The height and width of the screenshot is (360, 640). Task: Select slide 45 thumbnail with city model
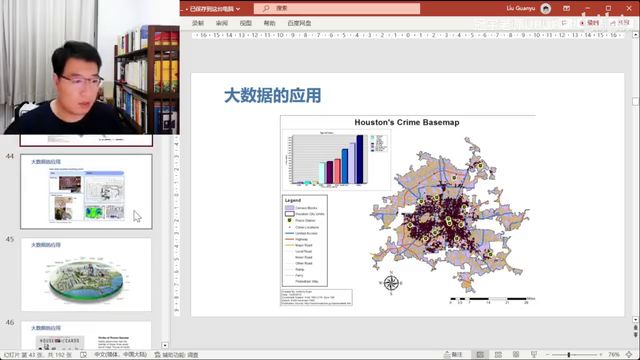(x=86, y=275)
